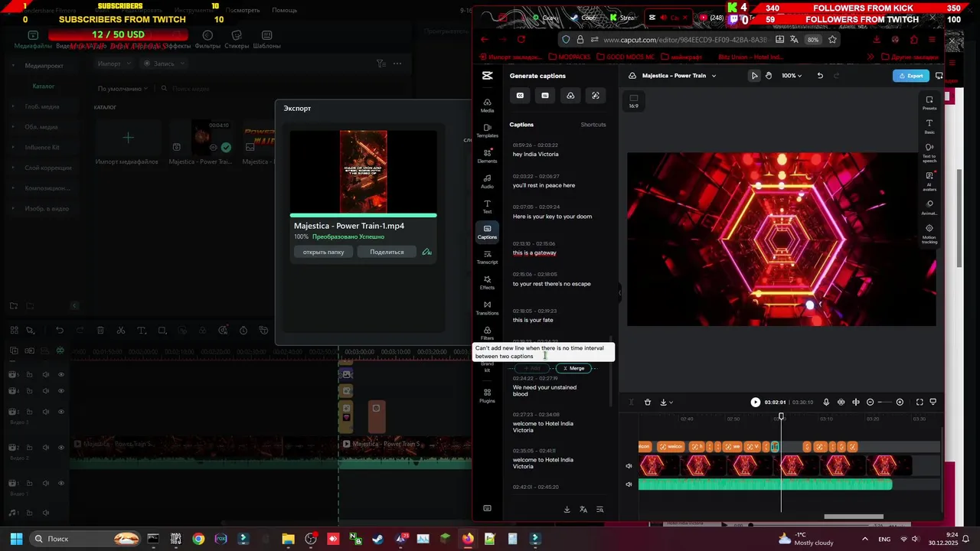
Task: Open the Effects panel in CapCut sidebar
Action: click(487, 282)
